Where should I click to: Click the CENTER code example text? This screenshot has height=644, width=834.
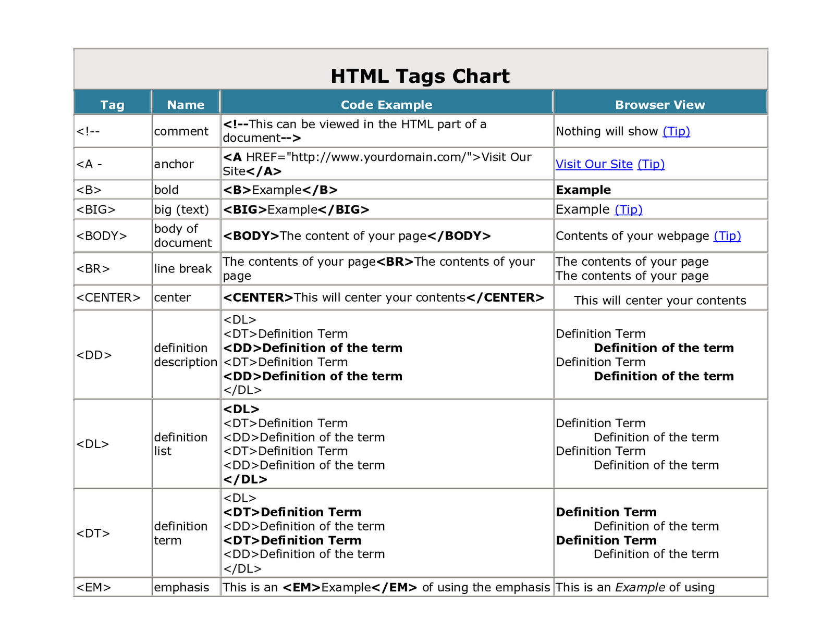coord(384,298)
